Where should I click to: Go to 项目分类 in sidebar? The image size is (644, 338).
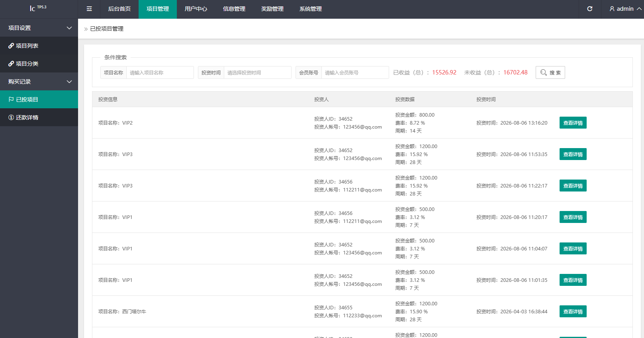tap(39, 64)
